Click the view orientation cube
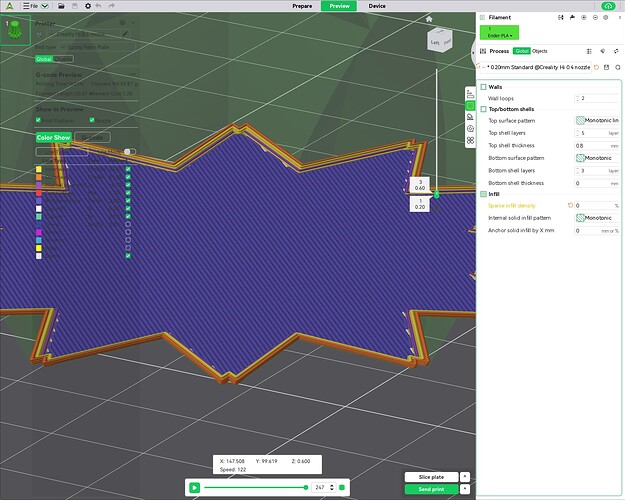 click(x=439, y=38)
